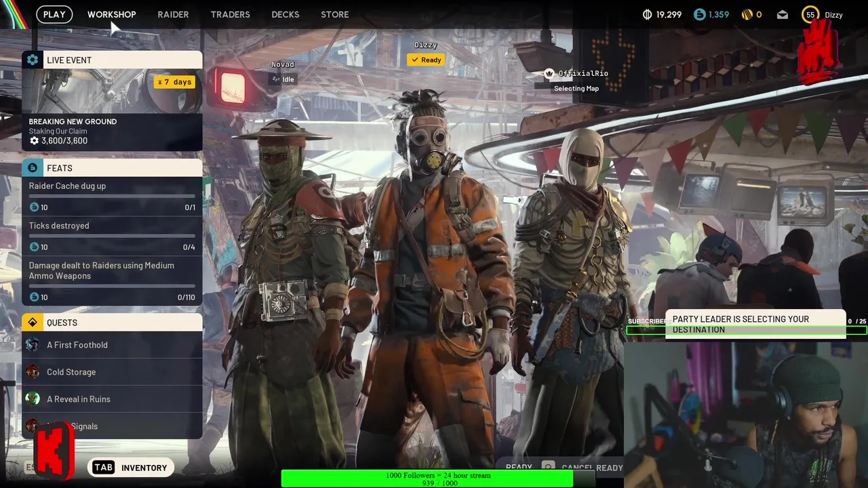Click the level 55 player badge

[x=810, y=14]
